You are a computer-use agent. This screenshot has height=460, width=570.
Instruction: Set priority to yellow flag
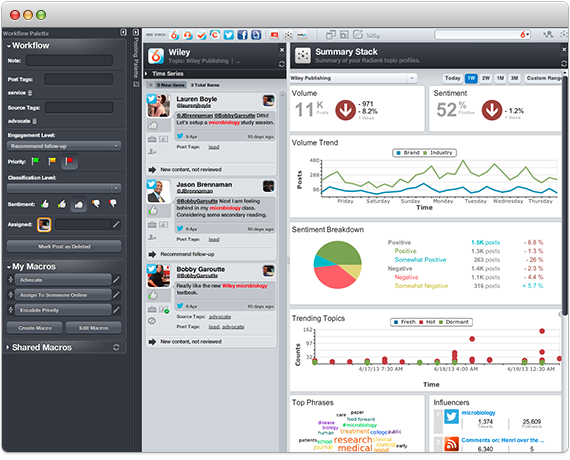[x=52, y=161]
